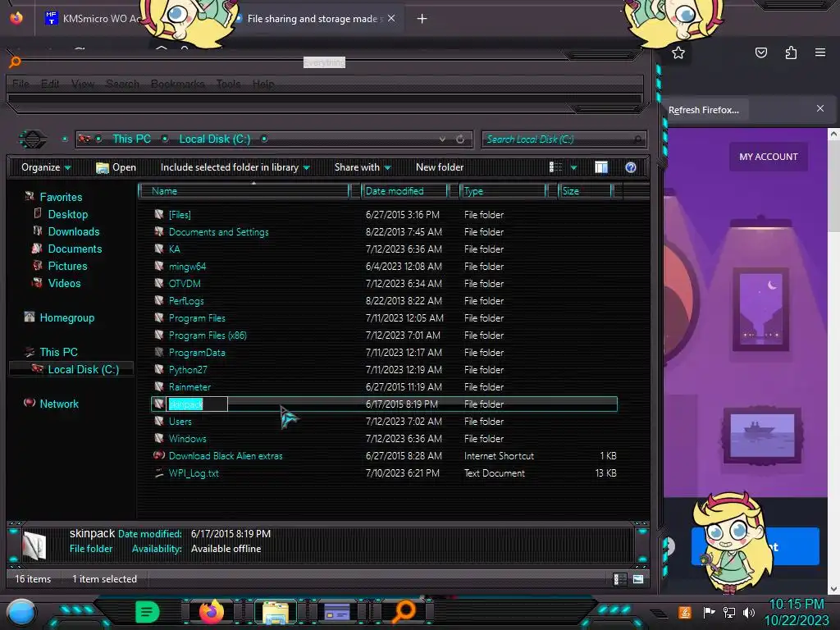Image resolution: width=840 pixels, height=630 pixels.
Task: Click MY ACCOUNT on the web page
Action: [x=768, y=157]
